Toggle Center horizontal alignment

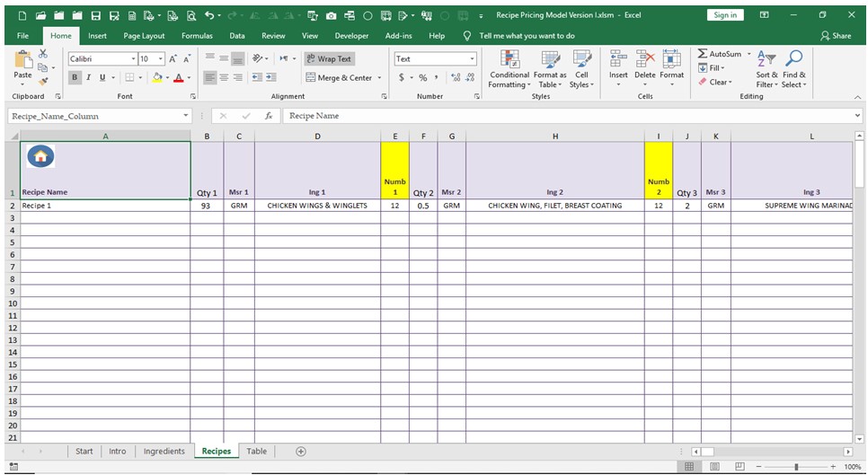(224, 77)
